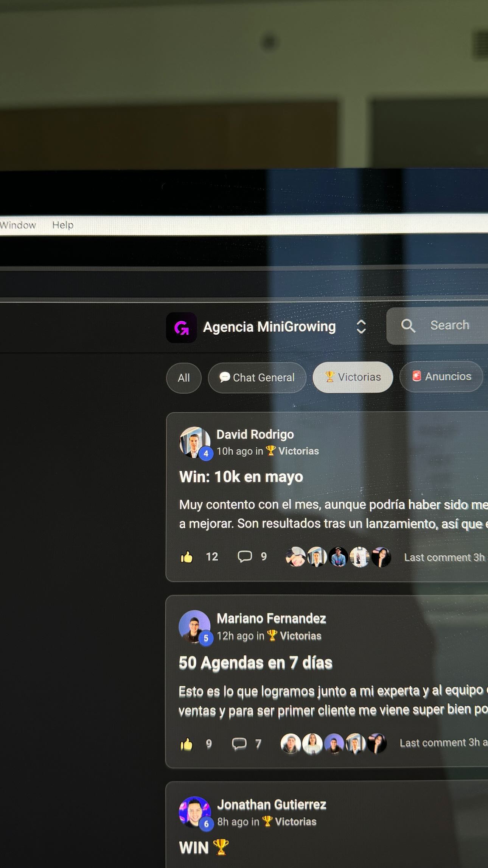Open Victorias category link in Mariano Fernandez's post
Viewport: 488px width, 868px height.
tap(294, 636)
